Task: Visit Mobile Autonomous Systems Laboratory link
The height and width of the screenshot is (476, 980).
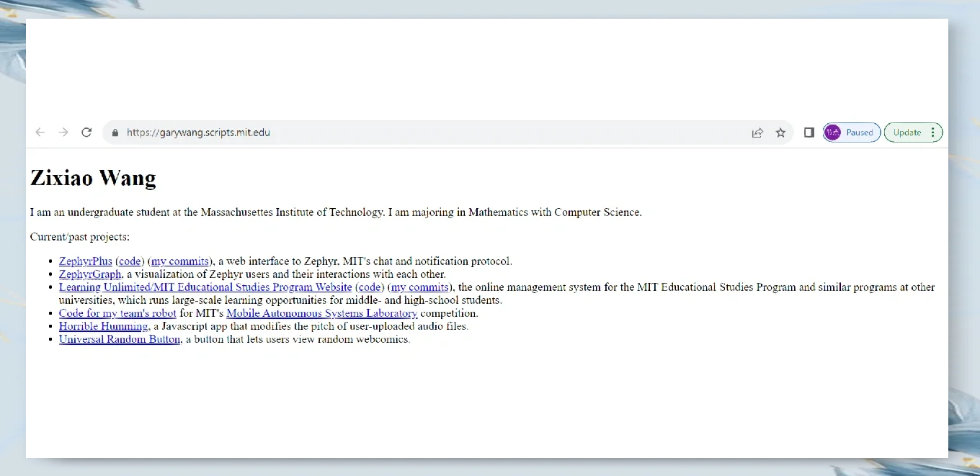Action: click(x=321, y=313)
